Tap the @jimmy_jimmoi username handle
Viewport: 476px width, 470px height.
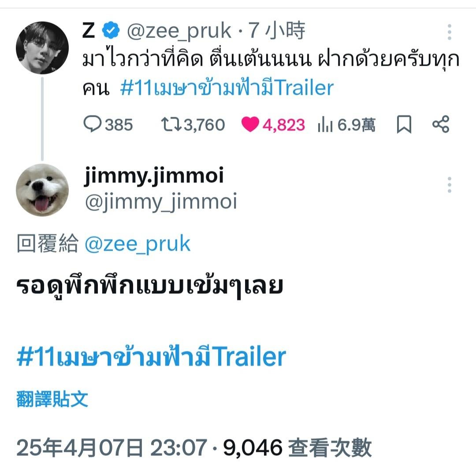[161, 202]
